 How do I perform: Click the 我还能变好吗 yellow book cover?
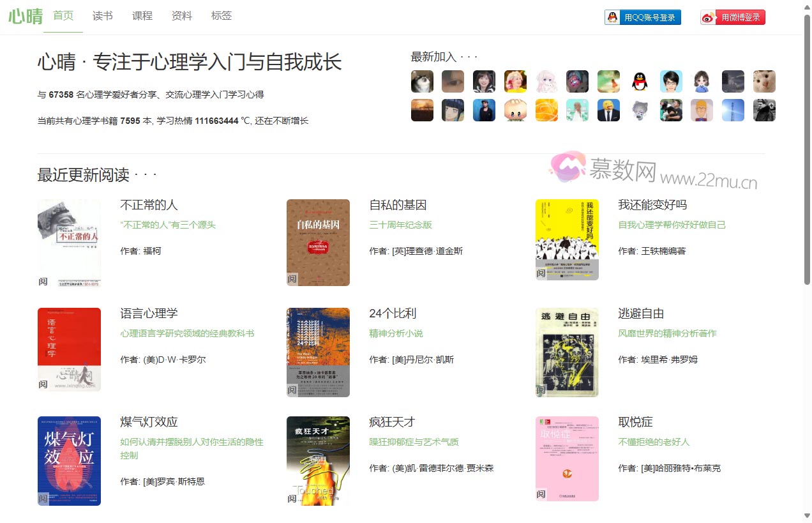(567, 239)
